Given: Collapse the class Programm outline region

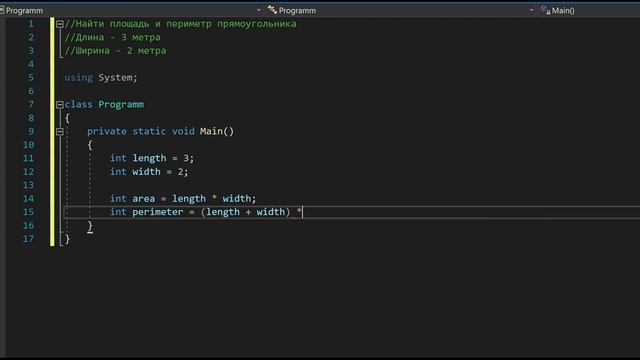Looking at the screenshot, I should (60, 105).
